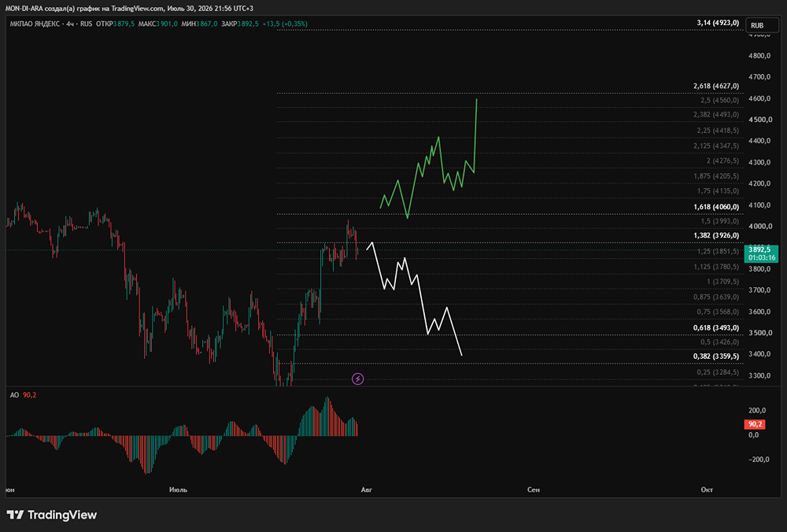Click the TradingView logo
787x532 pixels.
click(52, 515)
